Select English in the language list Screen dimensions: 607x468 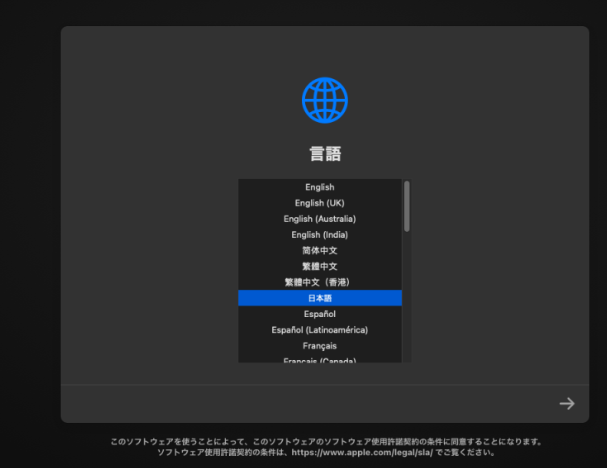pos(320,187)
